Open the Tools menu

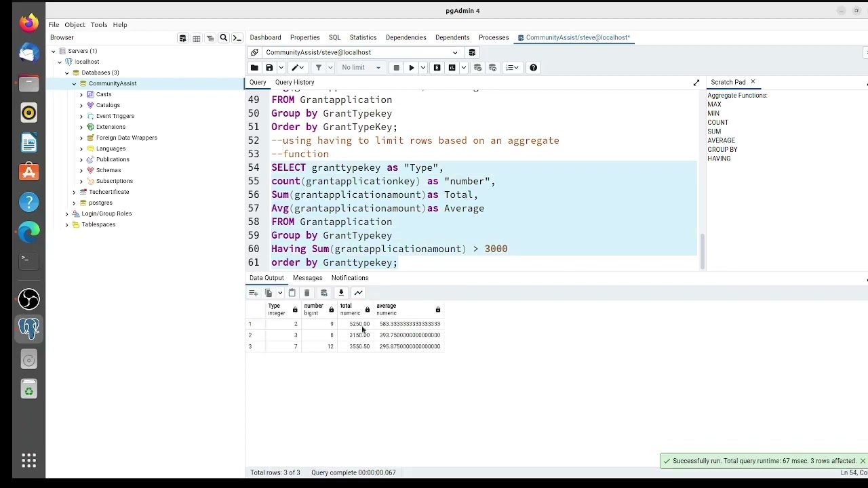point(99,24)
